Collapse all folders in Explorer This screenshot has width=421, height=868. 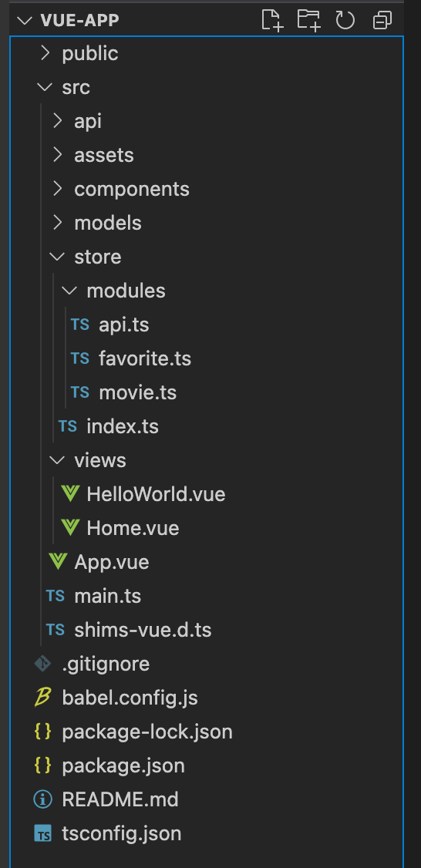tap(382, 21)
